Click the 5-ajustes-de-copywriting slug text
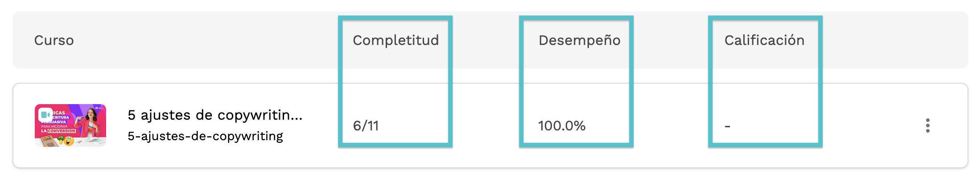The image size is (980, 178). point(205,136)
